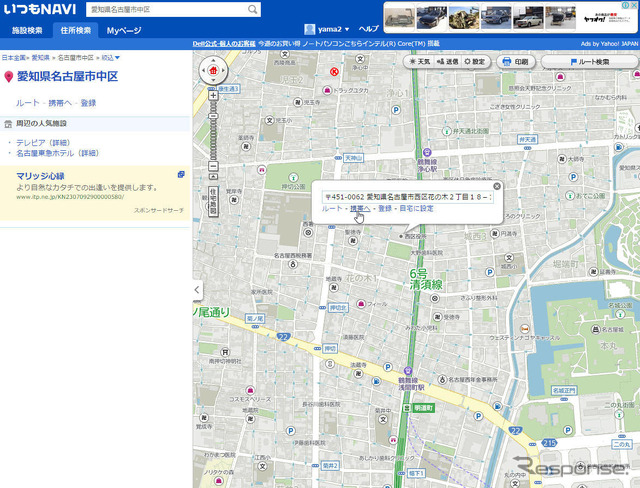Screen dimensions: 640x488
Task: Click the ドラッグユタカ store icon
Action: click(x=327, y=90)
